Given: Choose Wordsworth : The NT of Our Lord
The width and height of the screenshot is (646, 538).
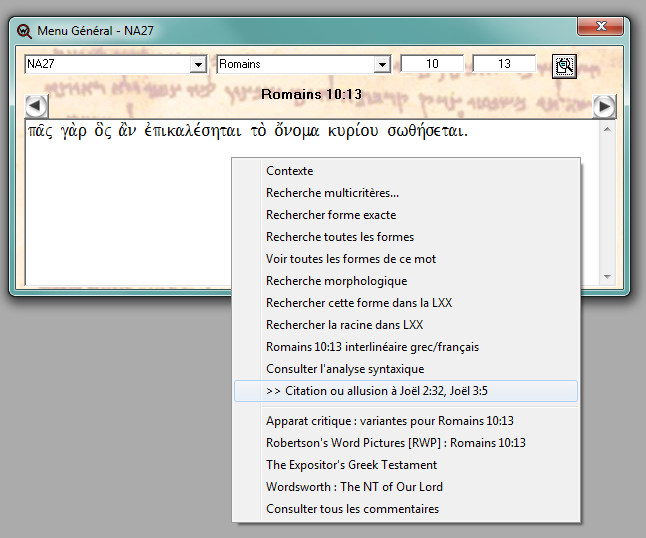Looking at the screenshot, I should pos(406,487).
